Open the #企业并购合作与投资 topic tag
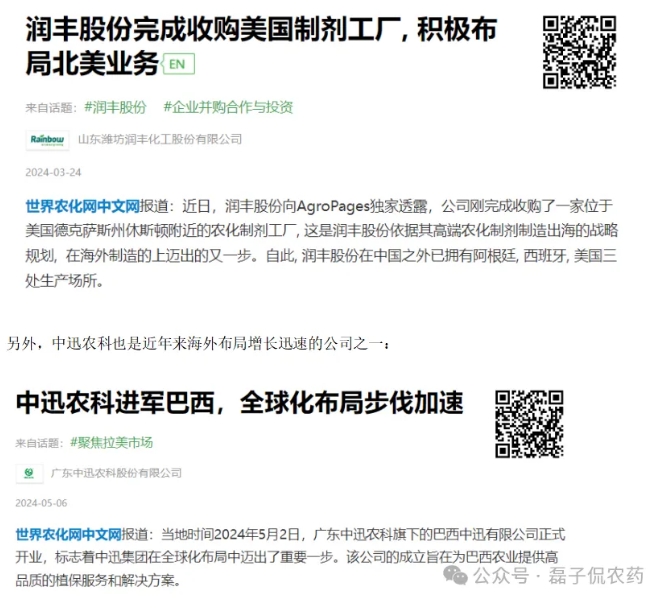The image size is (655, 608). click(x=228, y=107)
